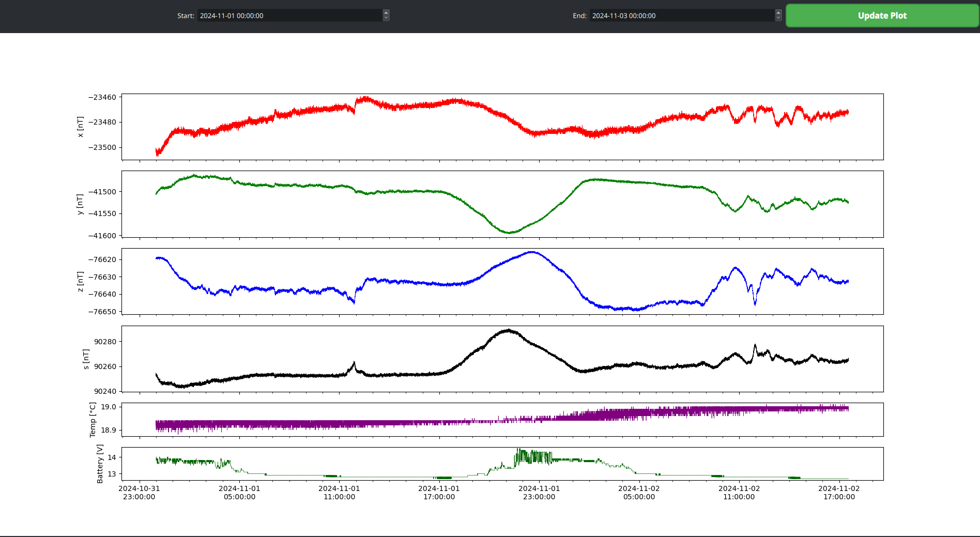Click the 90240 tick label

tap(105, 391)
